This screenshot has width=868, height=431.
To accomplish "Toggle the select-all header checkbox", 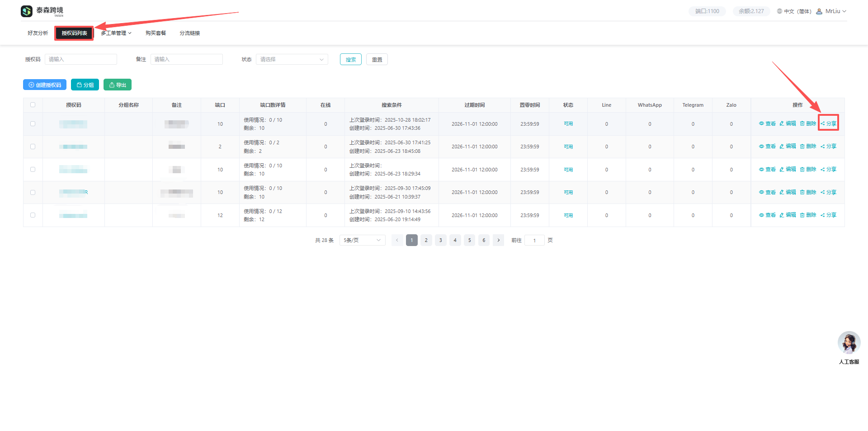I will [x=33, y=105].
